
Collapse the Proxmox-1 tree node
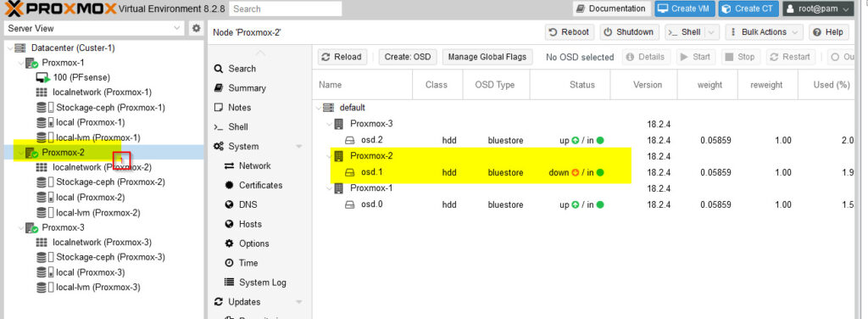(x=20, y=63)
